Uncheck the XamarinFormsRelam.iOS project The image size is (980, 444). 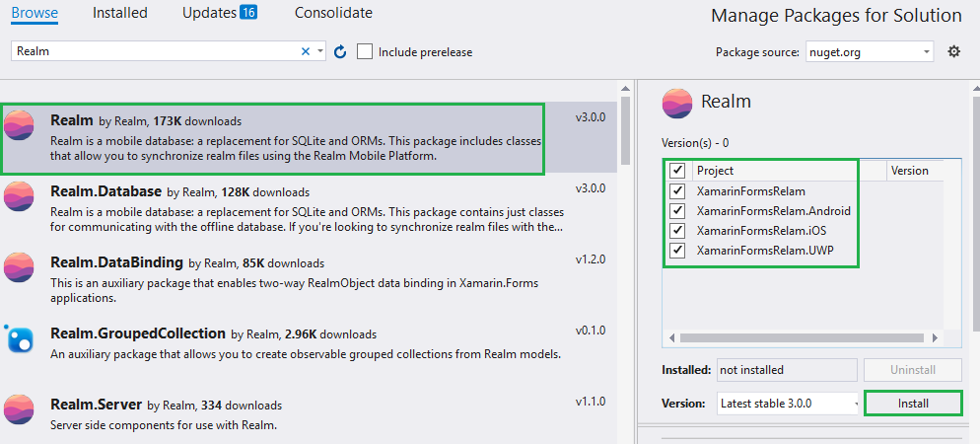pos(677,231)
